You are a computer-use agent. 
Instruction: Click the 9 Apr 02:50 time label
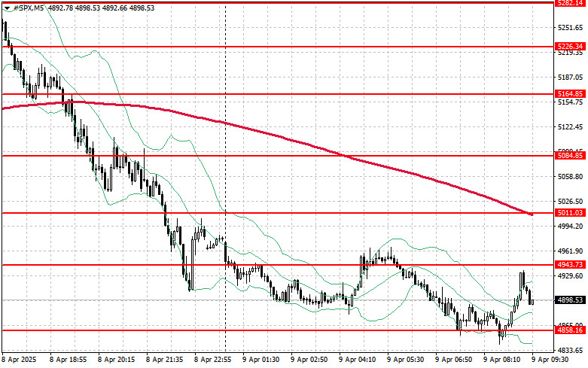click(309, 360)
